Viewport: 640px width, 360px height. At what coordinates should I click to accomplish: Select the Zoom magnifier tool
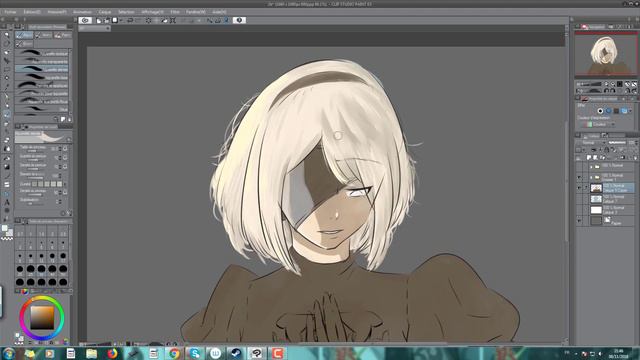click(7, 35)
